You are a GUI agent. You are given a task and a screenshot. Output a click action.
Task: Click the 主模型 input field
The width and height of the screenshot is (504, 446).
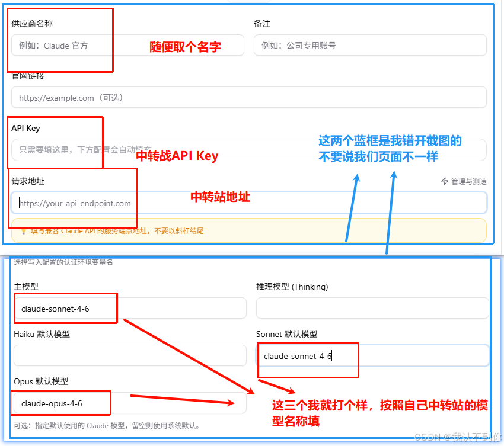(x=130, y=308)
